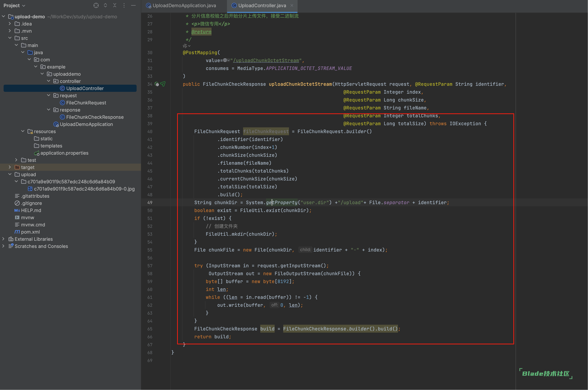Click the web endpoint gutter icon on line 34

pos(157,84)
